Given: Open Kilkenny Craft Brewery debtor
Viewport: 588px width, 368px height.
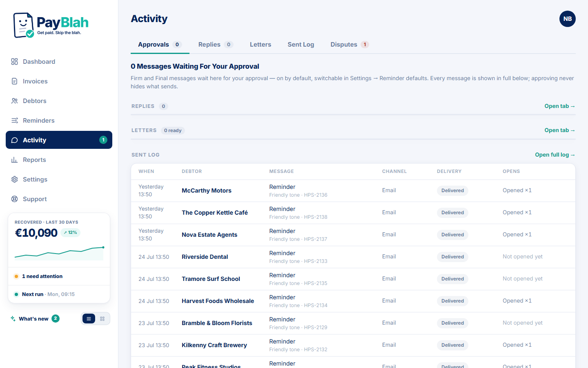Looking at the screenshot, I should [214, 345].
